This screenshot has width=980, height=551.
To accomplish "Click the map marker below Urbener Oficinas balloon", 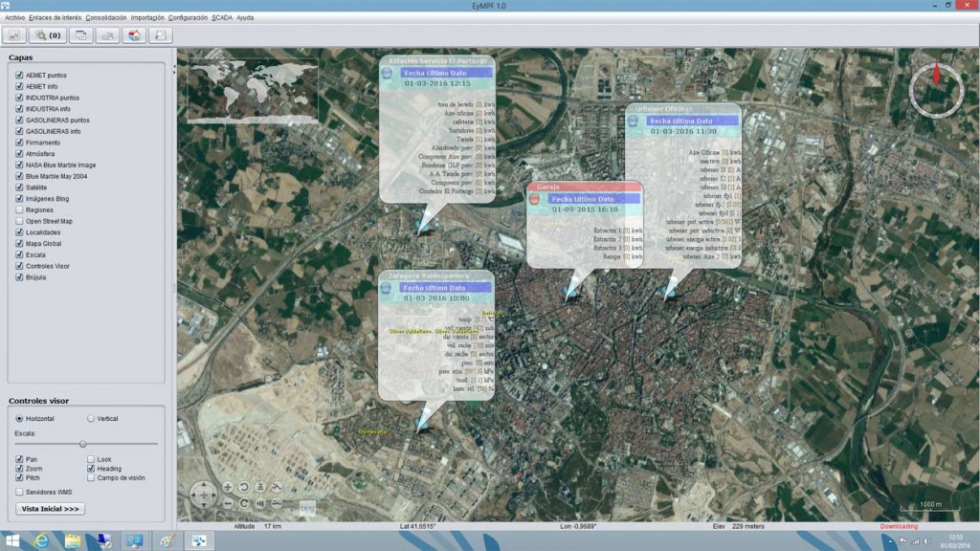I will (x=669, y=291).
